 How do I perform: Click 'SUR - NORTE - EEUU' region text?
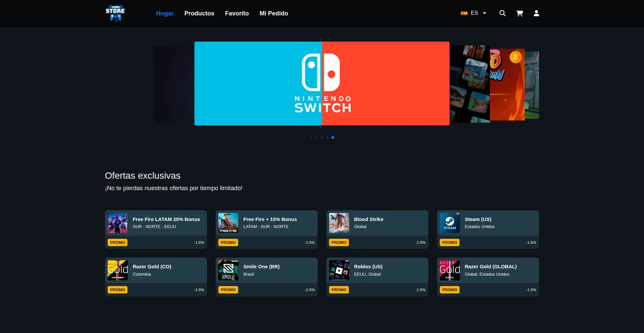[154, 227]
